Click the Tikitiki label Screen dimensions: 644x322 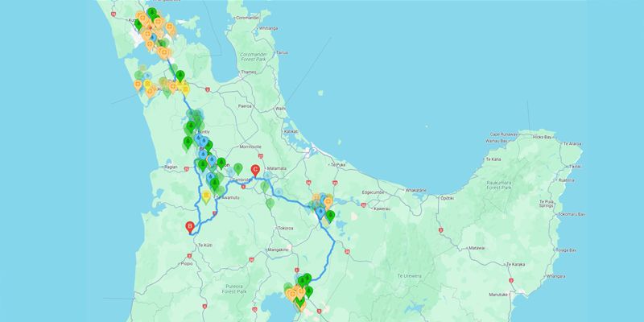coord(576,167)
